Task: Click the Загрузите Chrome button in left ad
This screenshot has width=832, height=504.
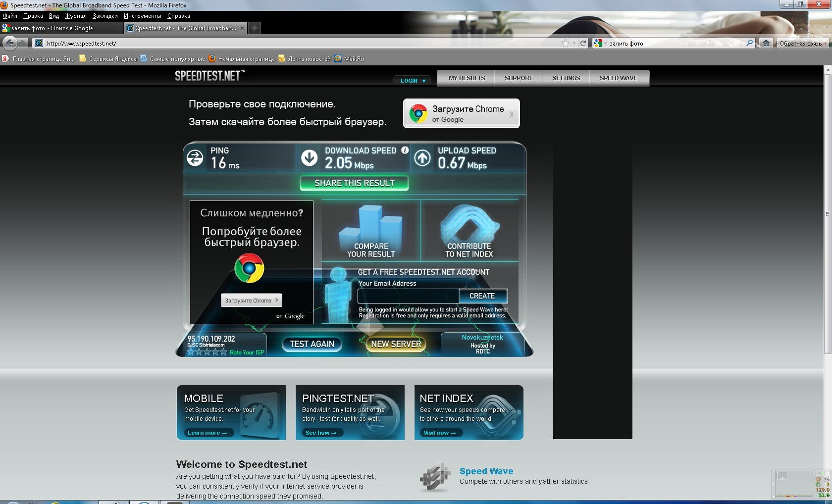Action: (x=252, y=301)
